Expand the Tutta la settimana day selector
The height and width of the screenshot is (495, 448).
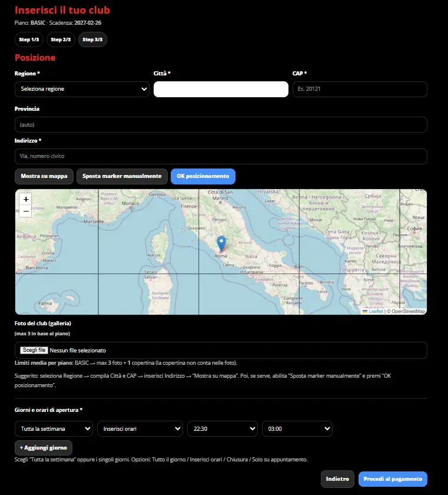point(54,428)
